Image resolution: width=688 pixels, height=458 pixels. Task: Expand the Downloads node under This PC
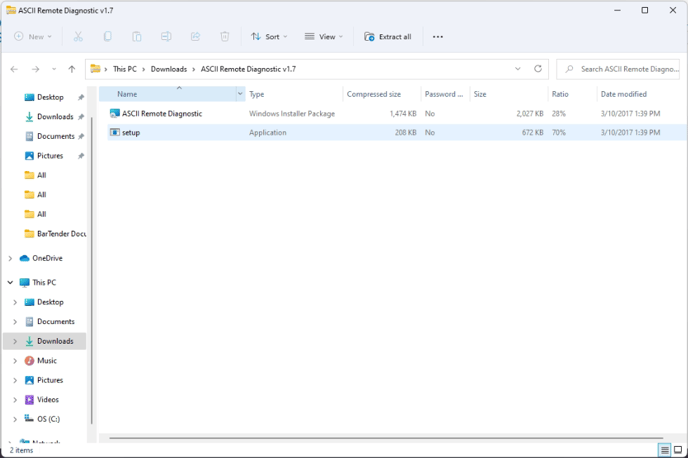pyautogui.click(x=15, y=341)
